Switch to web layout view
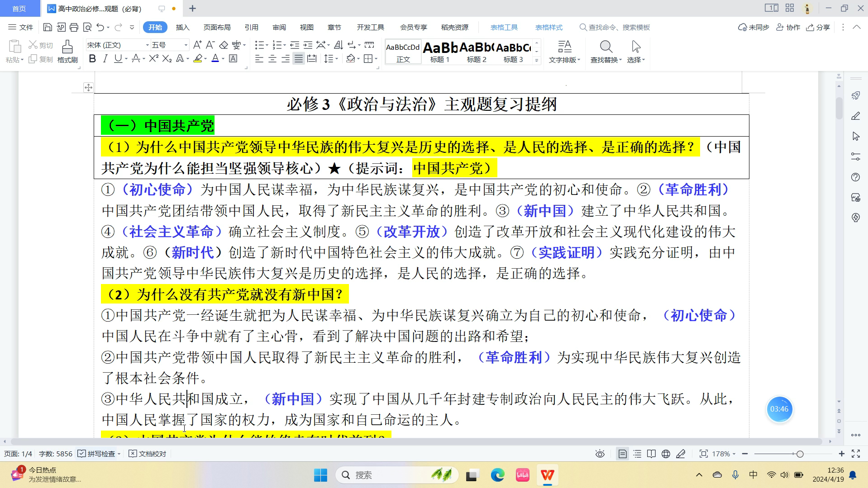868x488 pixels. 666,454
